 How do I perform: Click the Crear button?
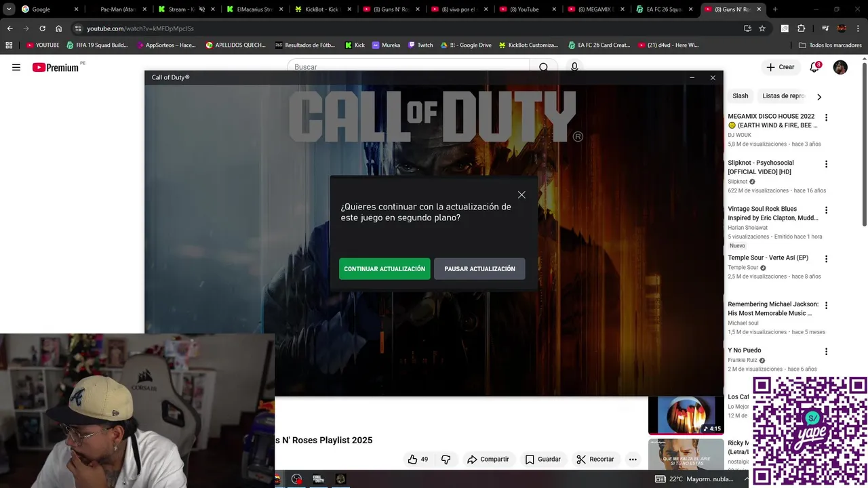pos(780,67)
